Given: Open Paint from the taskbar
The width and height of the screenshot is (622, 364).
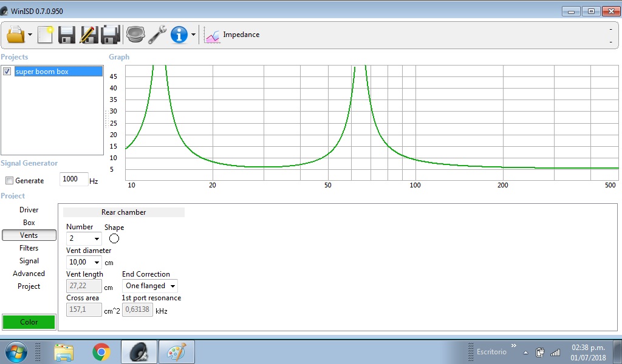Looking at the screenshot, I should (177, 352).
